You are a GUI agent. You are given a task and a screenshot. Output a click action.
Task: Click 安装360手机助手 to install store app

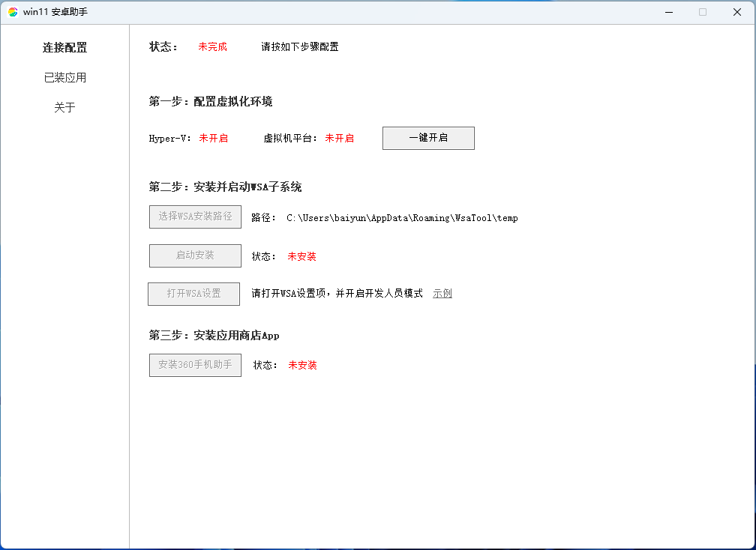pos(195,365)
